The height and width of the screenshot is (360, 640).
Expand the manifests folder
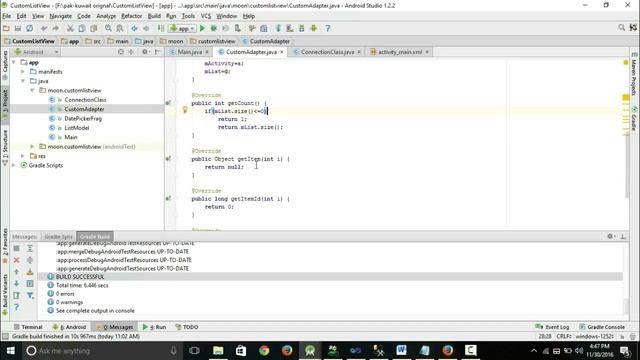coord(23,71)
